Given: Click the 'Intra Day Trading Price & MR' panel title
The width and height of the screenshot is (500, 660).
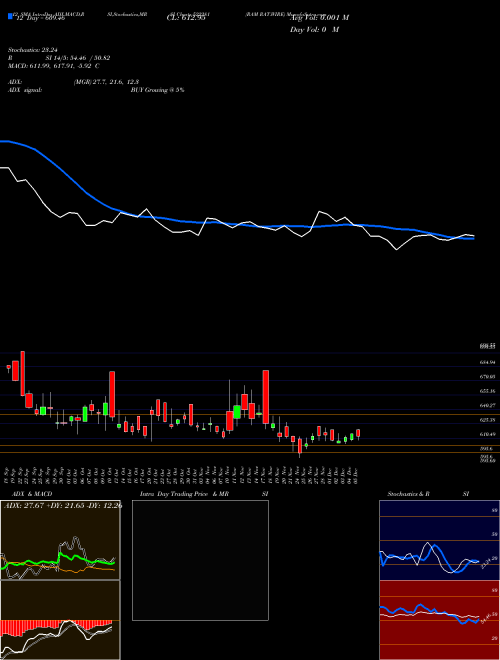Looking at the screenshot, I should coord(184,494).
